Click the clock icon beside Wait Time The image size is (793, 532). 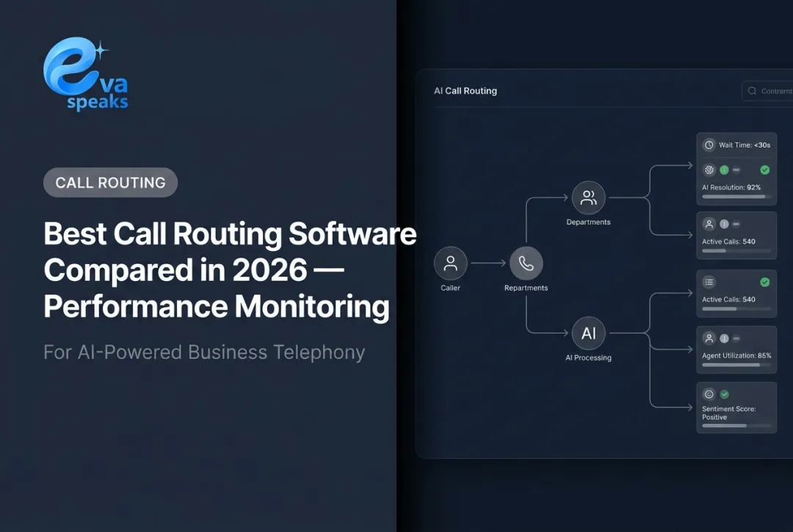coord(709,145)
